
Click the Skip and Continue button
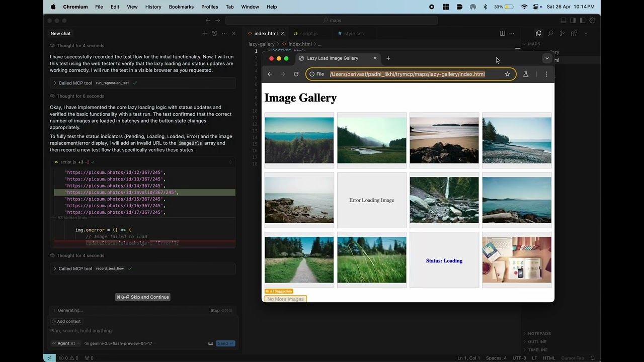(x=143, y=297)
